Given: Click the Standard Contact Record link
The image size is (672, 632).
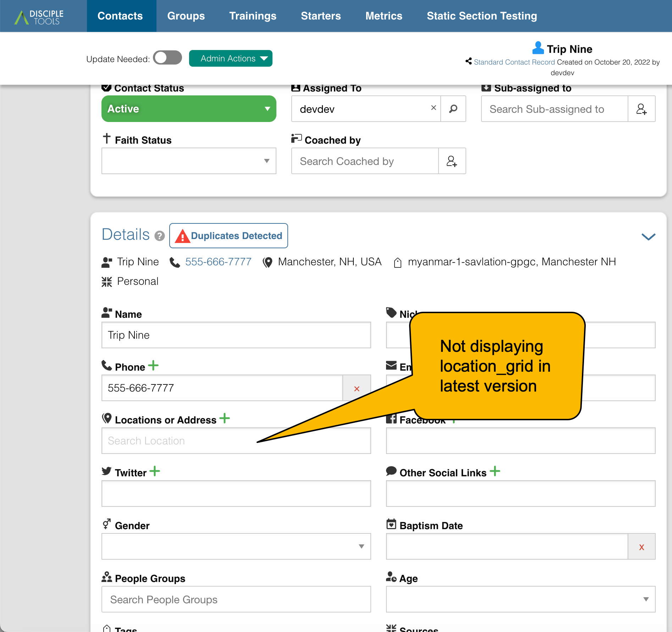Looking at the screenshot, I should pos(514,62).
